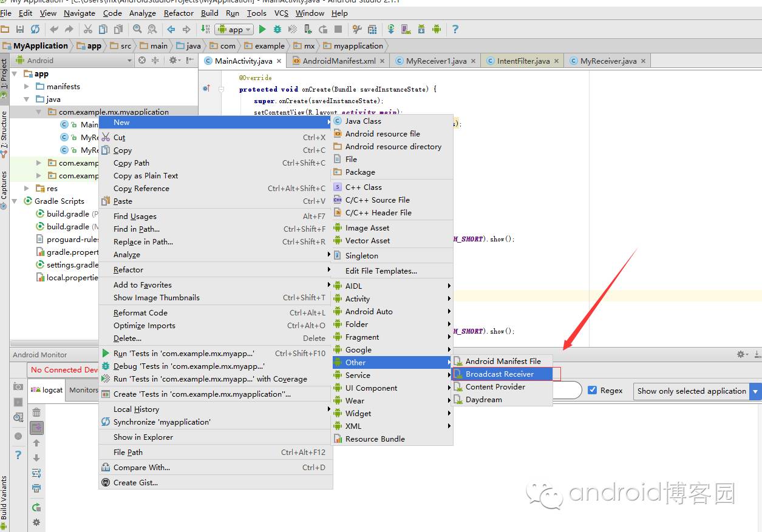Click the logcat search input field
Viewport: 762px width, 532px height.
[x=567, y=390]
